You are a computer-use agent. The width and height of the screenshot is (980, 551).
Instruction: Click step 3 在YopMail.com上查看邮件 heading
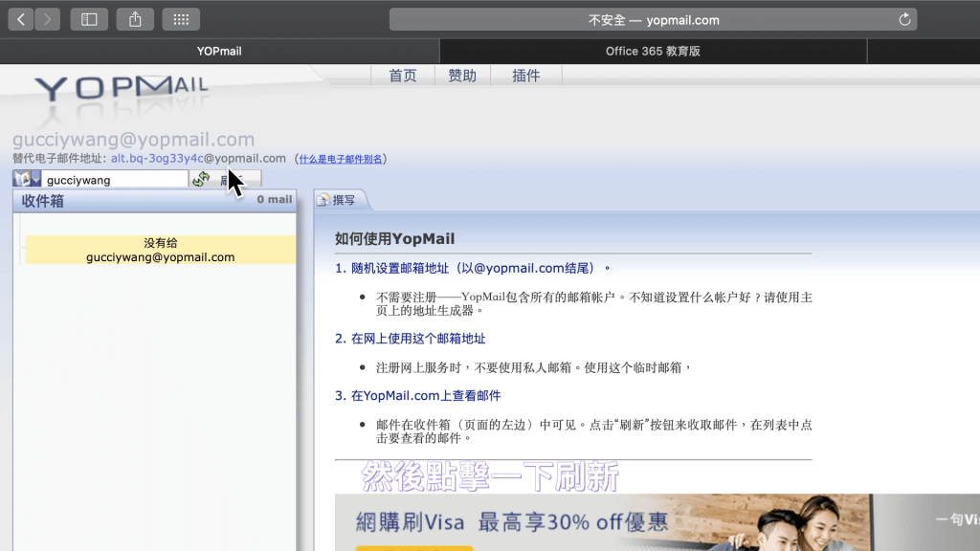pos(417,395)
